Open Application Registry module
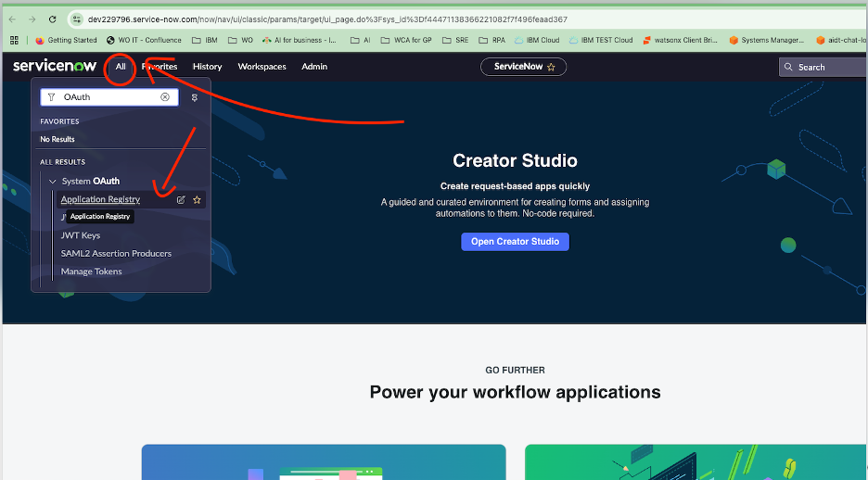Screen dimensions: 868x480 pos(100,199)
